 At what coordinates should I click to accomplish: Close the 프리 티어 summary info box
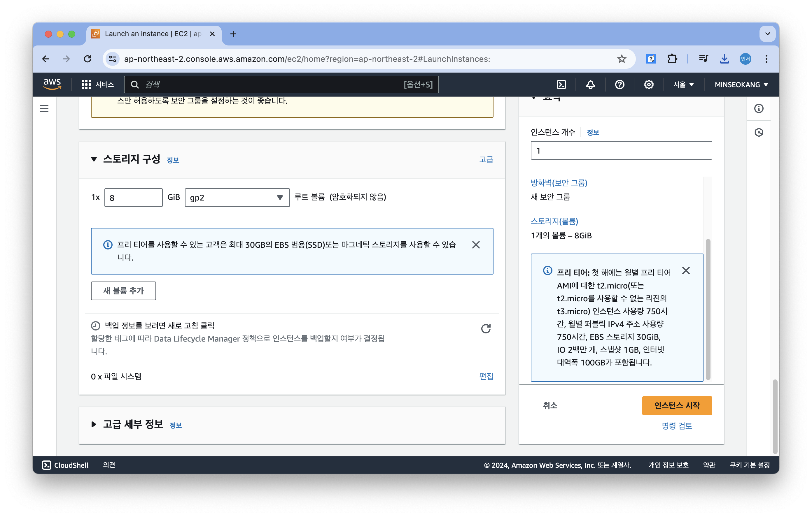pos(685,271)
